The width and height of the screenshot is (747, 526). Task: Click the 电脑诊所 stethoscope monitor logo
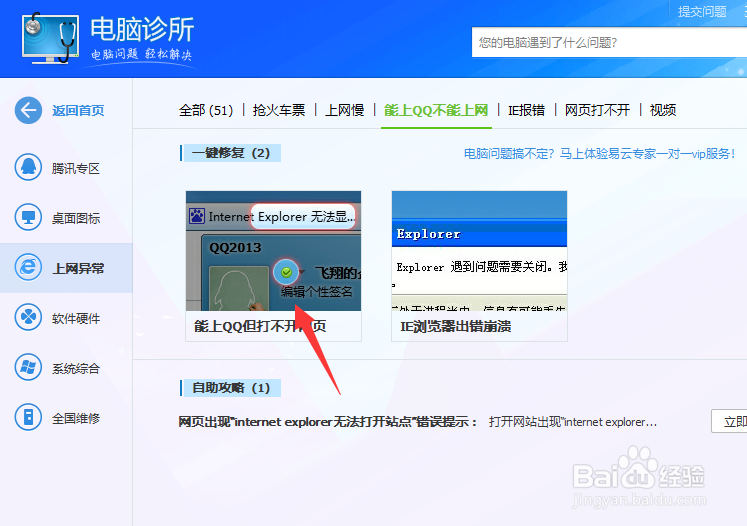coord(50,38)
